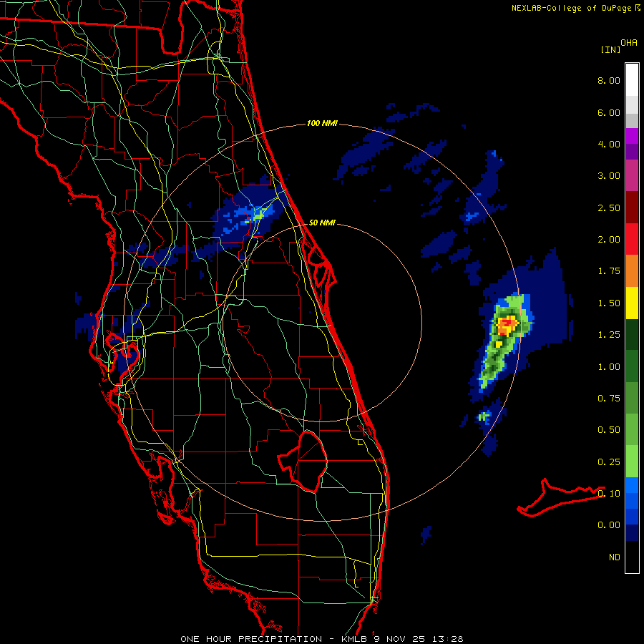This screenshot has width=644, height=644.
Task: Click the 0.75 legend value
Action: [x=609, y=399]
